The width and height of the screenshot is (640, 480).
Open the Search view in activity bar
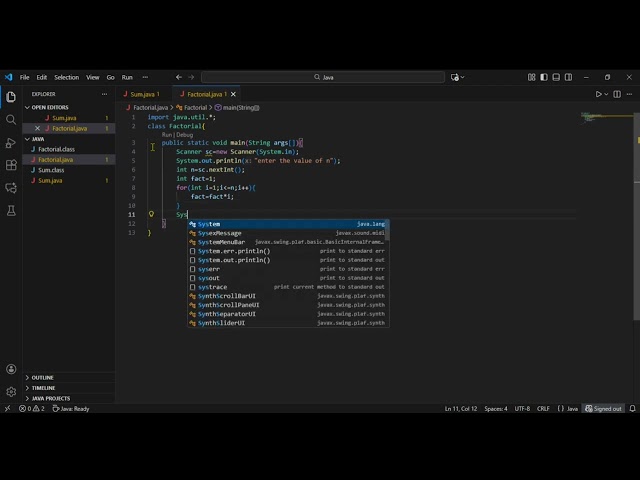[x=11, y=120]
